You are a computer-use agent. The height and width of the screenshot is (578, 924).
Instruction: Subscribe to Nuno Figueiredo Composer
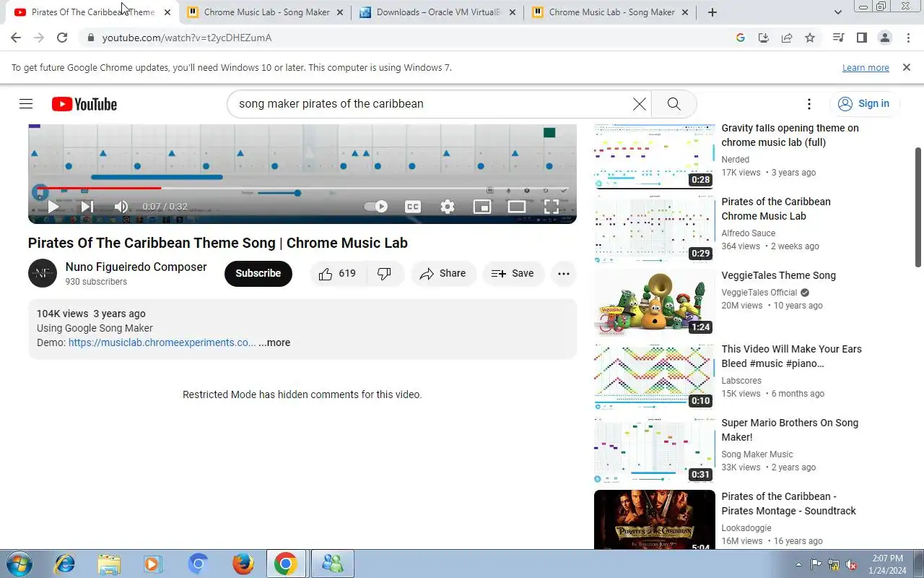click(x=258, y=274)
